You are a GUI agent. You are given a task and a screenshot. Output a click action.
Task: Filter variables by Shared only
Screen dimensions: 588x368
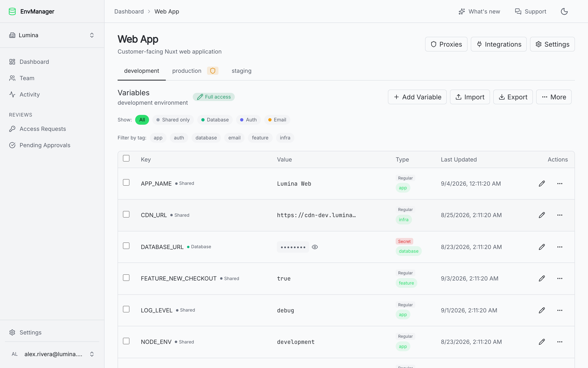tap(173, 120)
